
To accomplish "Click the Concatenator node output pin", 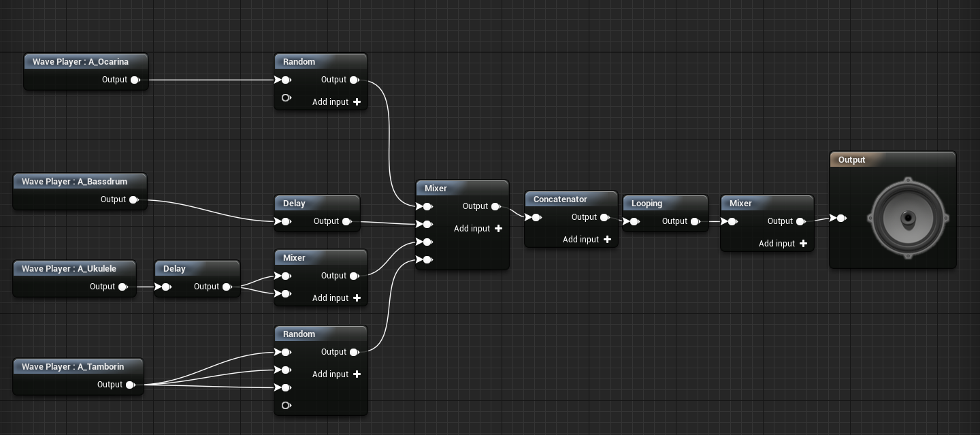I will pyautogui.click(x=604, y=217).
